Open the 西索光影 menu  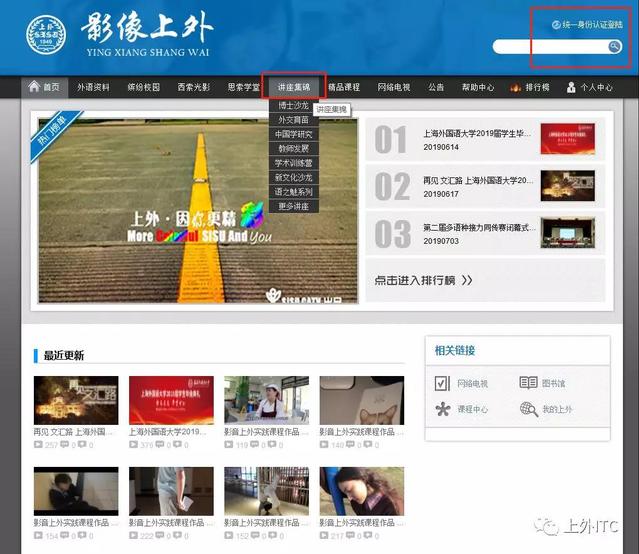coord(194,87)
